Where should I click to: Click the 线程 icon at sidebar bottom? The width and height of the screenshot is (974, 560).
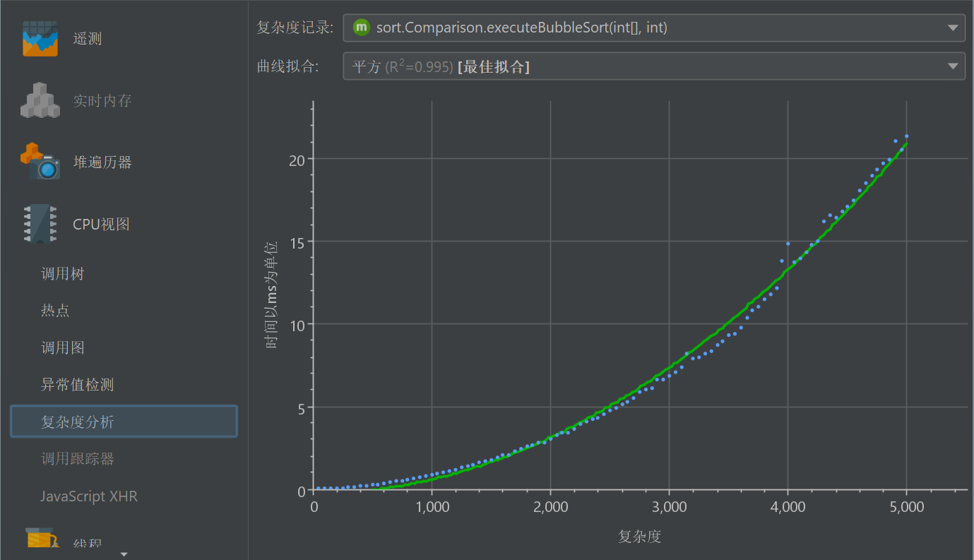(40, 539)
